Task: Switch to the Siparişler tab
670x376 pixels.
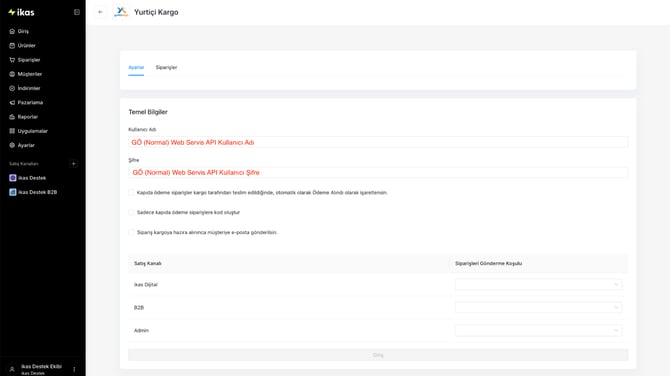Action: 166,68
